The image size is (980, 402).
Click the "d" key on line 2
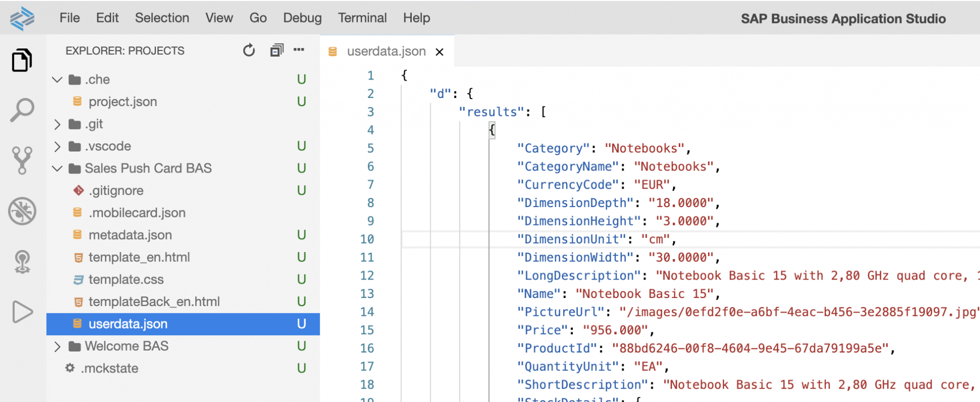tap(440, 93)
